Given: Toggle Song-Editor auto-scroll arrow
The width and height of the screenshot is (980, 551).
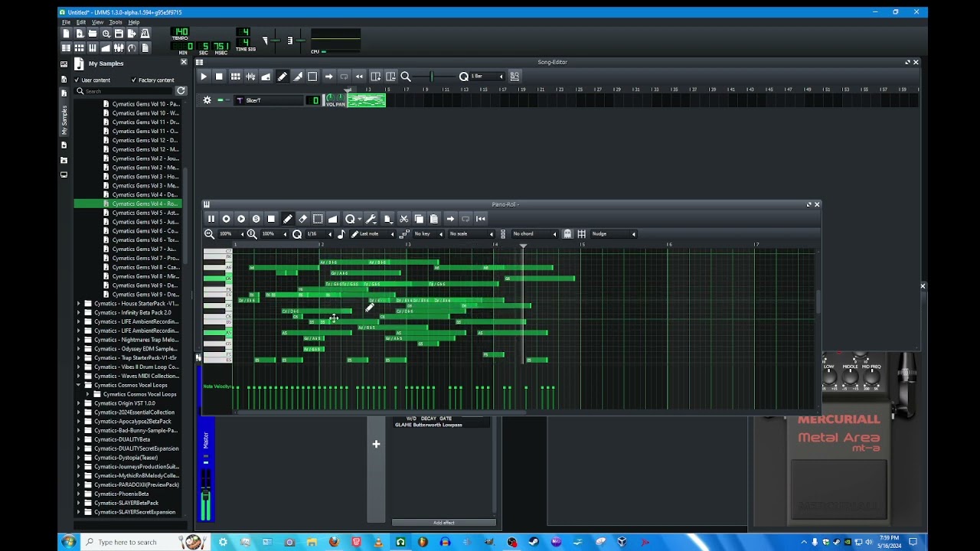Looking at the screenshot, I should coord(328,77).
